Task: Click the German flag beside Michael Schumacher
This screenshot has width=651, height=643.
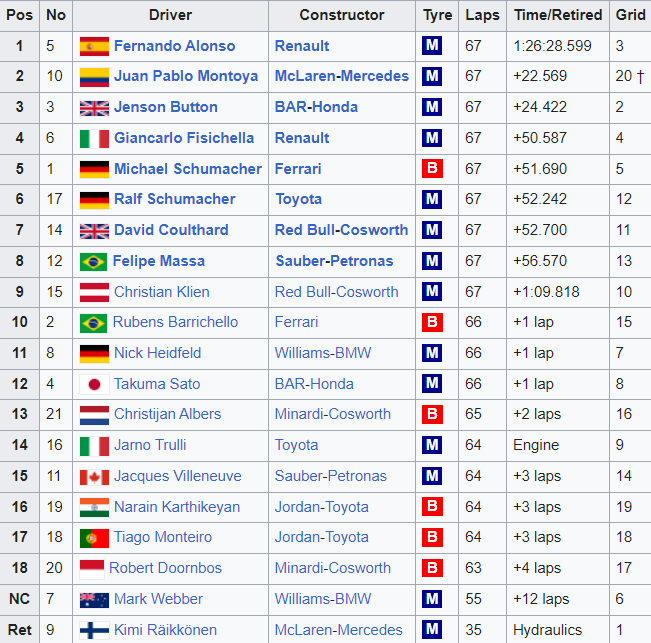Action: pyautogui.click(x=94, y=169)
